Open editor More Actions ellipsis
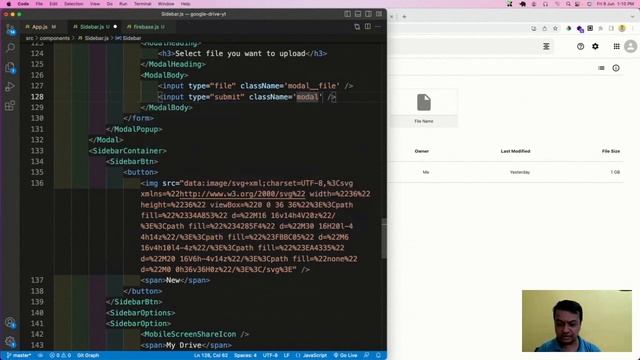Screen dimensions: 640x360 (x=378, y=27)
